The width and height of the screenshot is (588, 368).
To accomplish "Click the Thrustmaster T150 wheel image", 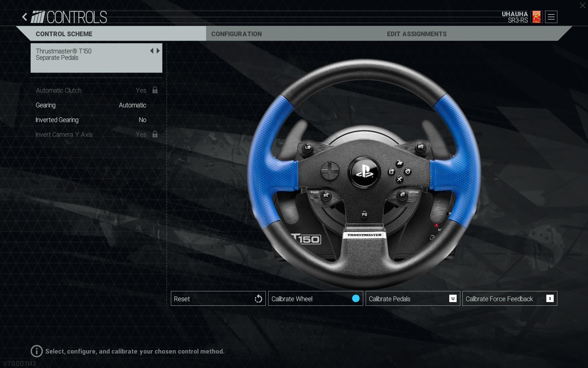I will [x=364, y=173].
